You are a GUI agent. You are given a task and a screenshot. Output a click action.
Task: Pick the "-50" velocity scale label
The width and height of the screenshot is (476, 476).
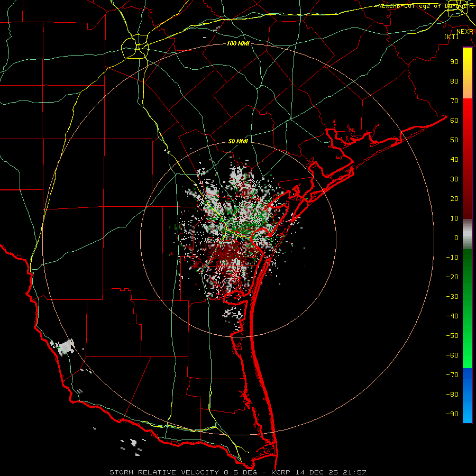tap(452, 336)
